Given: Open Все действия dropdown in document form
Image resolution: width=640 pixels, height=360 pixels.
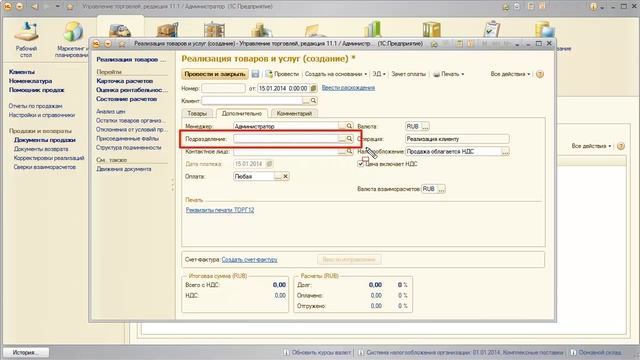Looking at the screenshot, I should 510,74.
